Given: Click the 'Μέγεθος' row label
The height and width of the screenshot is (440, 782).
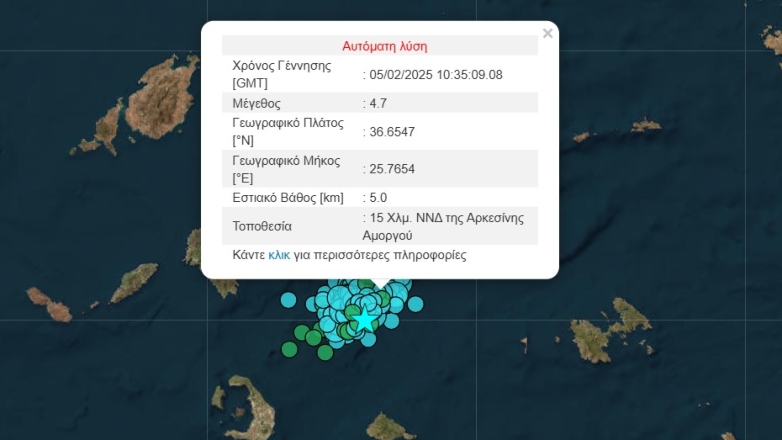Looking at the screenshot, I should pyautogui.click(x=257, y=103).
